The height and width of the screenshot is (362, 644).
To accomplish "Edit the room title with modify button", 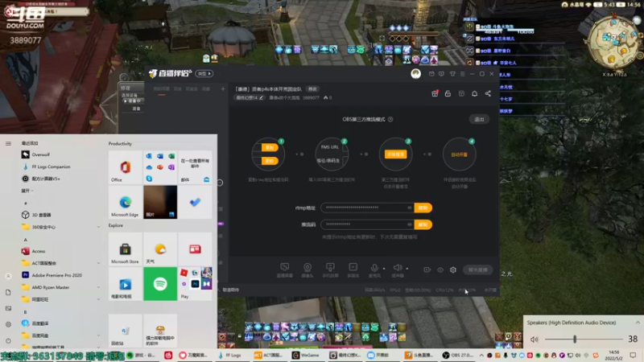I will (312, 89).
